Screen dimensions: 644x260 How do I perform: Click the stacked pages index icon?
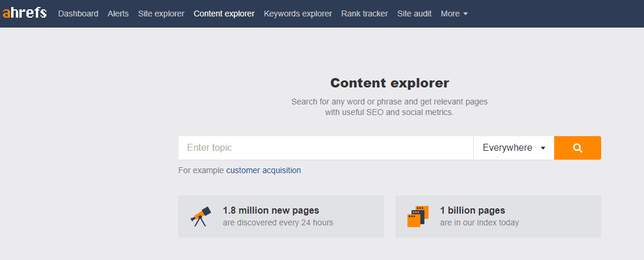[418, 217]
